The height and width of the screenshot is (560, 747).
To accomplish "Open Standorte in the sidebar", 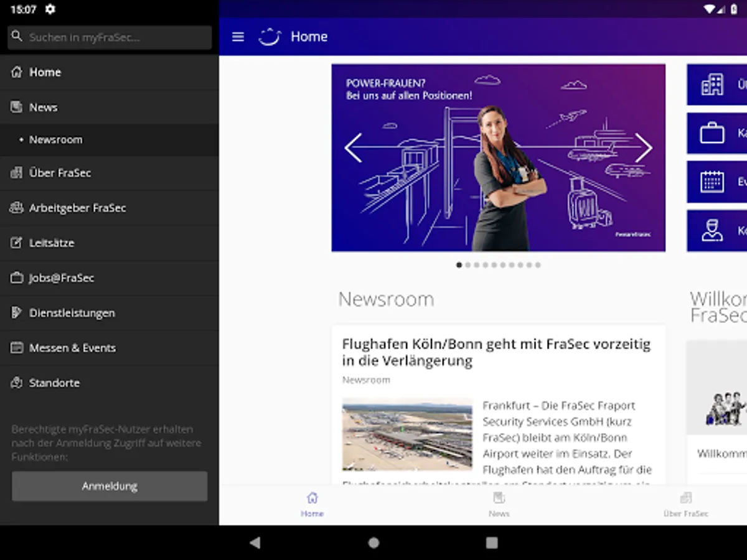I will tap(109, 383).
